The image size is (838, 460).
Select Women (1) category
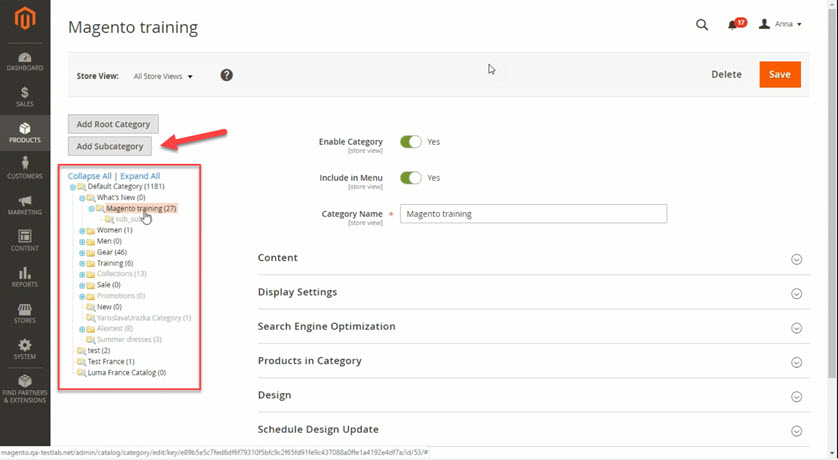tap(114, 230)
